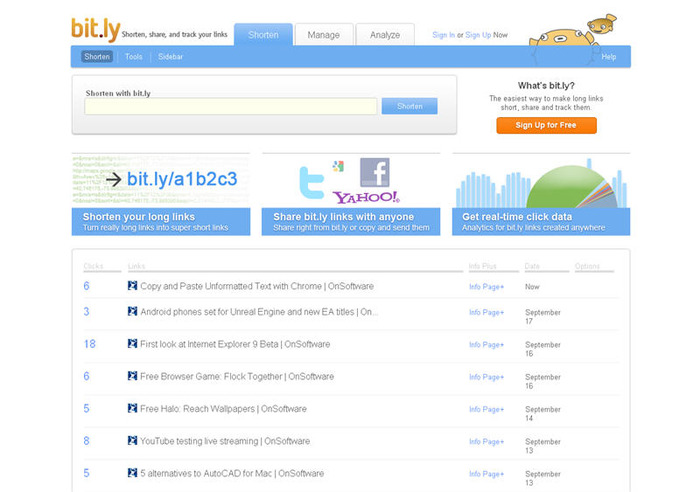The image size is (700, 492).
Task: Open Free Halo: Reach Wallpapers link
Action: click(x=223, y=409)
